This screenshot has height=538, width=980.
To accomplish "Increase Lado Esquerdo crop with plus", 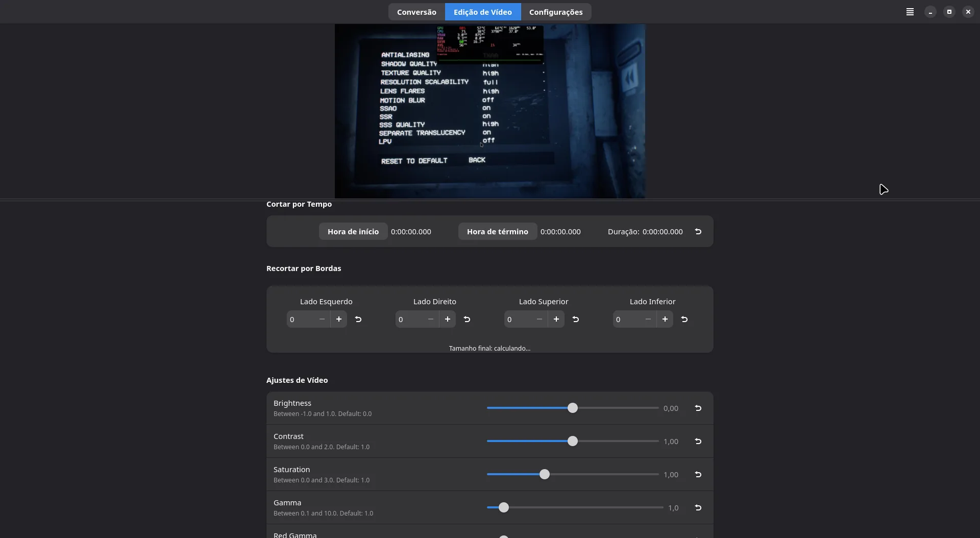I will tap(339, 320).
